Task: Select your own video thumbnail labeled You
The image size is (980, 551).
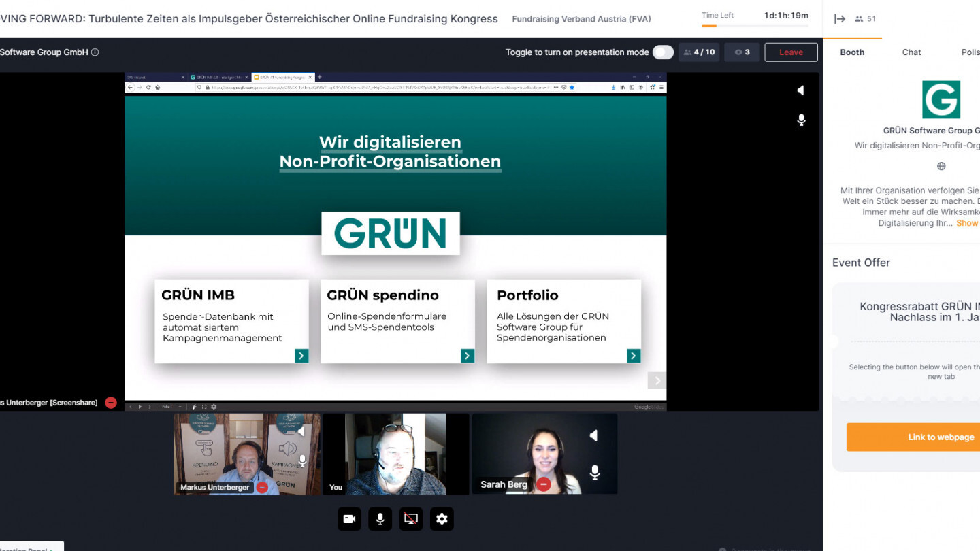Action: 396,454
